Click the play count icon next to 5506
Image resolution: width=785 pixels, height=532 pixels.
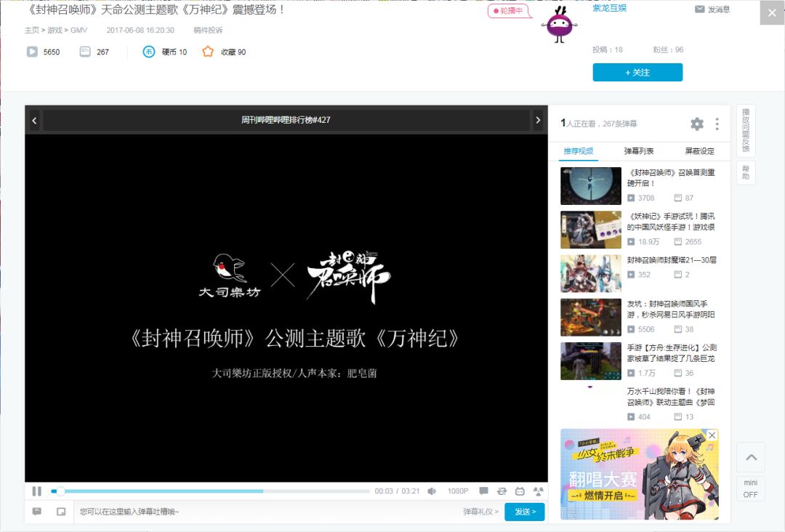631,329
